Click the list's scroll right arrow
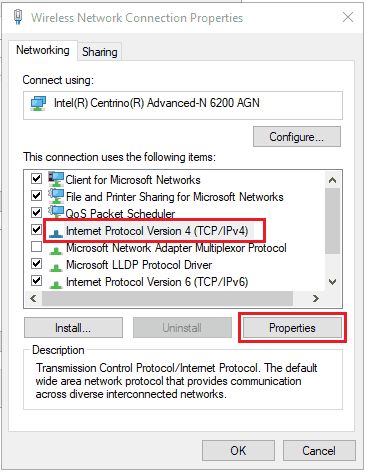 (316, 298)
